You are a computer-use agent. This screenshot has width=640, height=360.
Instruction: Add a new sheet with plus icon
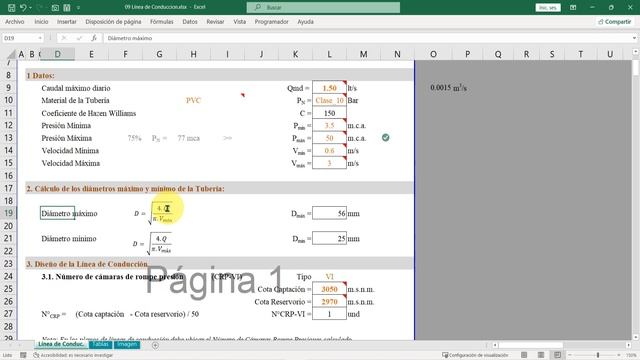[155, 345]
